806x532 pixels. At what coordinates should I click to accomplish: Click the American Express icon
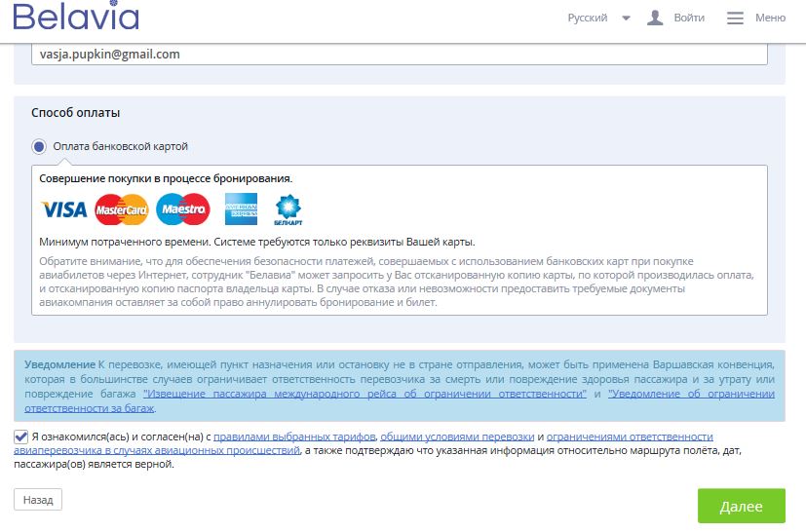click(x=241, y=209)
